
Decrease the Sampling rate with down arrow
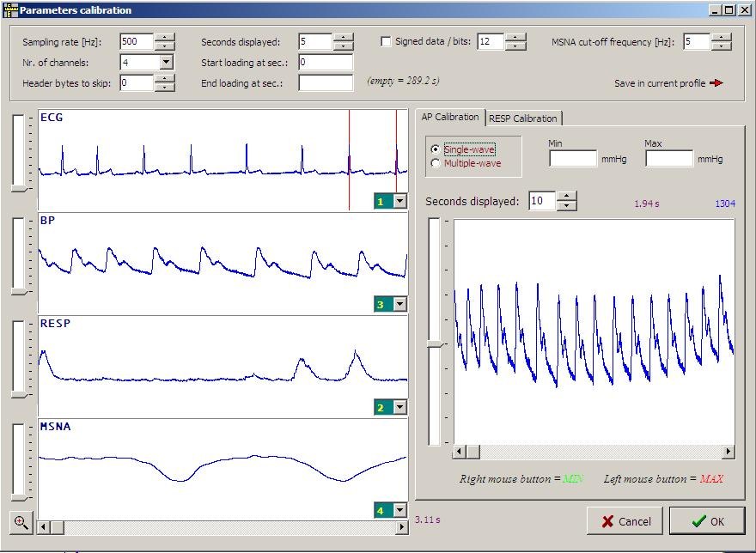click(165, 46)
